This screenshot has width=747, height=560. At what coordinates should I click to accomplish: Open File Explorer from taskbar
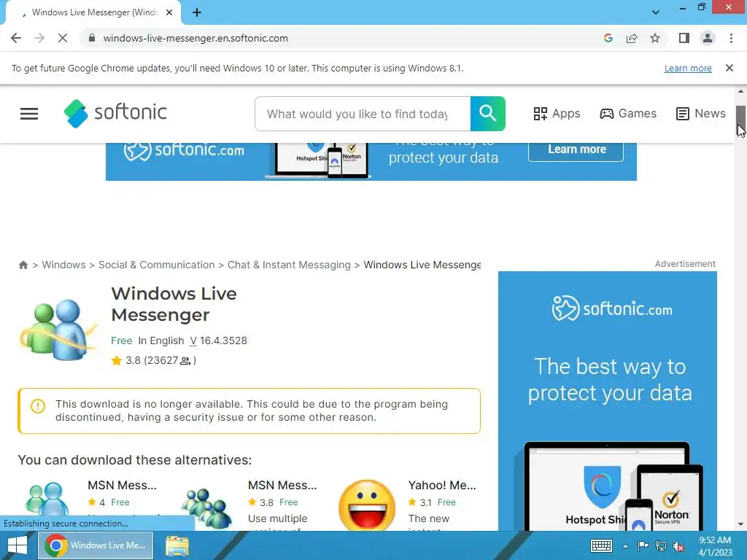(177, 545)
